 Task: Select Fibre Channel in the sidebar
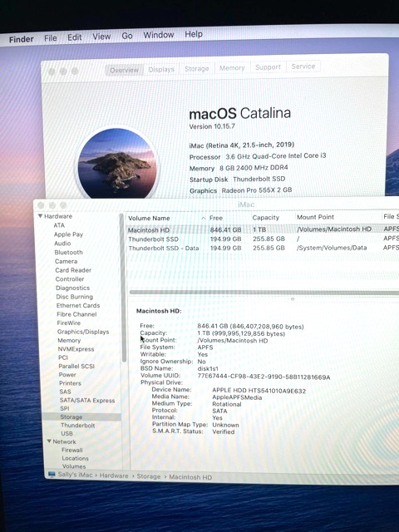[x=76, y=314]
